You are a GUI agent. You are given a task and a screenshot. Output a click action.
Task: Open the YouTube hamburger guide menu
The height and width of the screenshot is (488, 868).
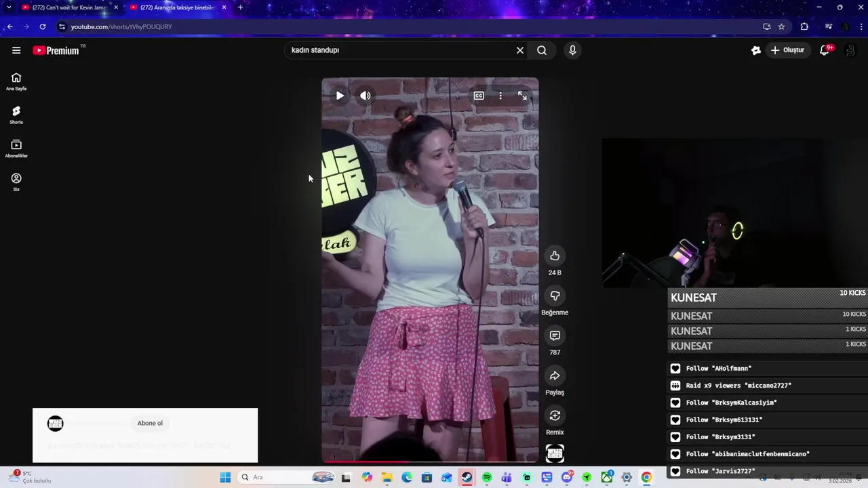pos(16,50)
